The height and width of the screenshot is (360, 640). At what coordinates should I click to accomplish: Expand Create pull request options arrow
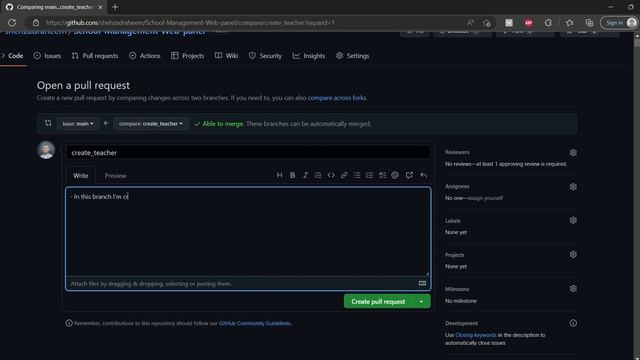point(421,301)
